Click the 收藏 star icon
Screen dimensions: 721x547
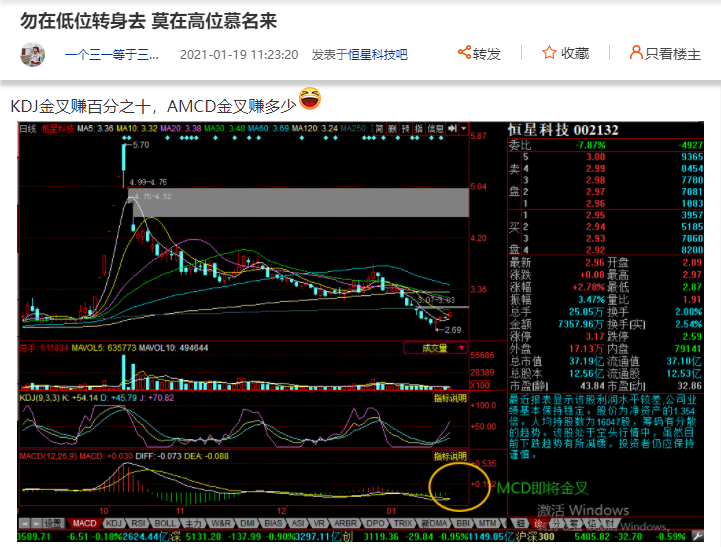549,52
